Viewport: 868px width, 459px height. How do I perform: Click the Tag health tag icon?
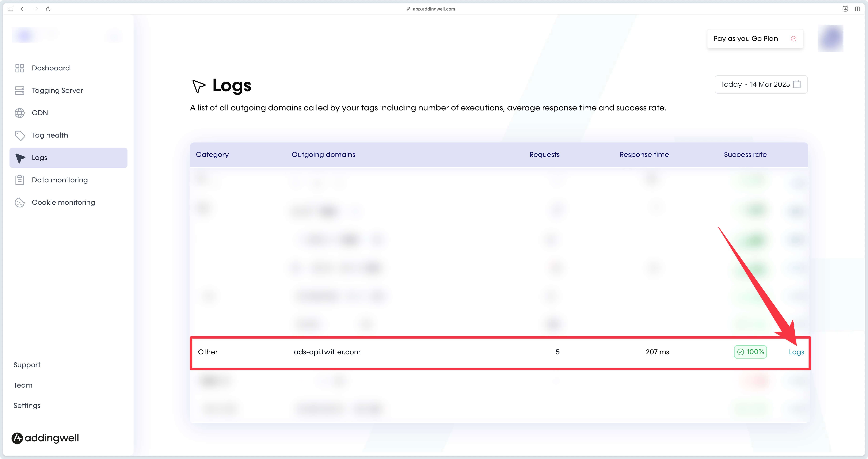point(20,136)
